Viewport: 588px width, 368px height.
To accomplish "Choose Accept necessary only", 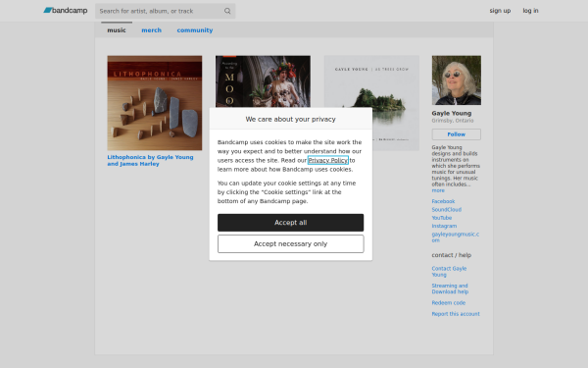I will point(291,244).
